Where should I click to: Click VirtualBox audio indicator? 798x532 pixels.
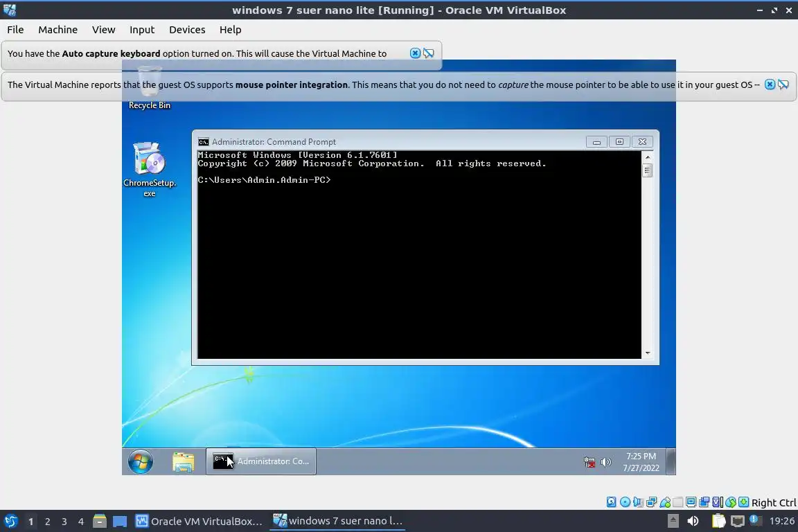tap(638, 502)
